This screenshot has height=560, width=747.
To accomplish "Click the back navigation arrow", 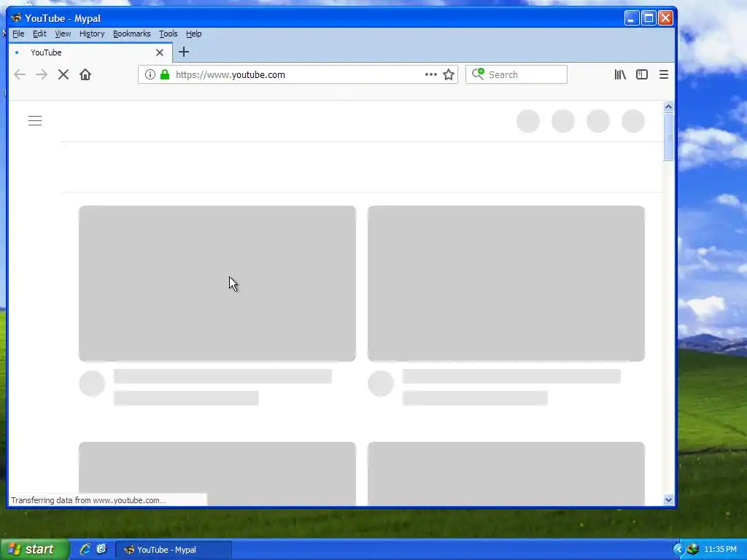I will [x=20, y=75].
